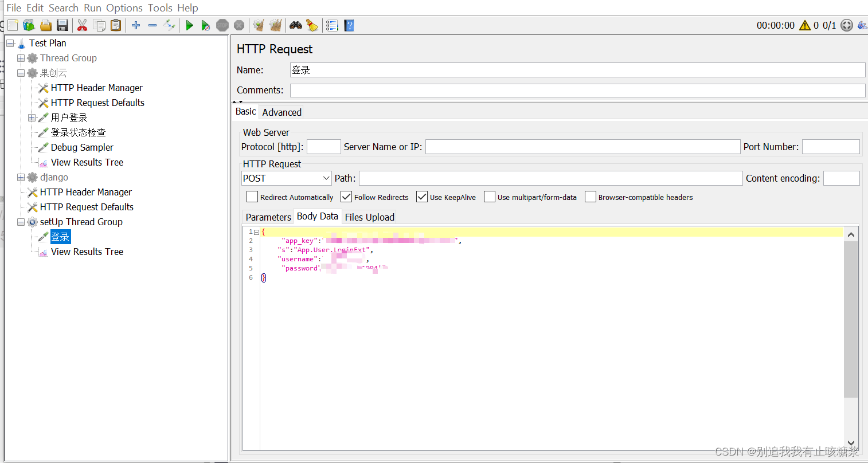Expand all nodes with the plus icon
Image resolution: width=868 pixels, height=463 pixels.
click(x=136, y=25)
